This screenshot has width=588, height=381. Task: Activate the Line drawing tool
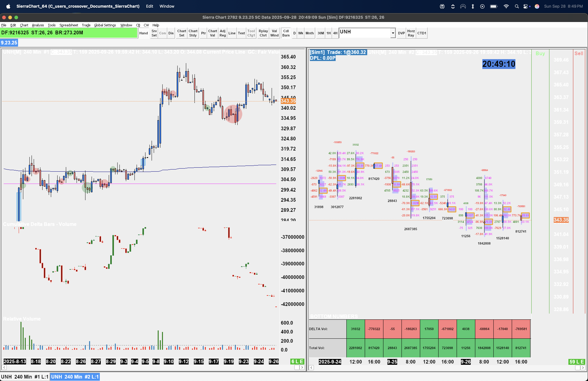pos(232,33)
